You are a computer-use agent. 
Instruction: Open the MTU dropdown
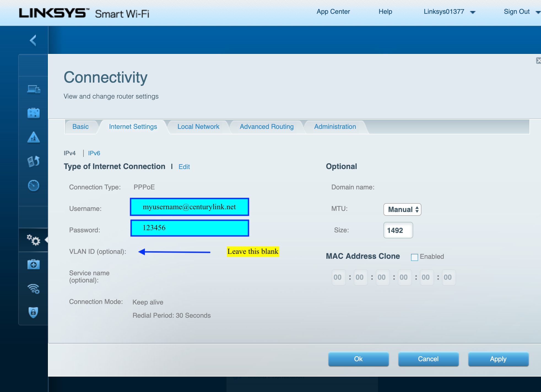(x=402, y=209)
